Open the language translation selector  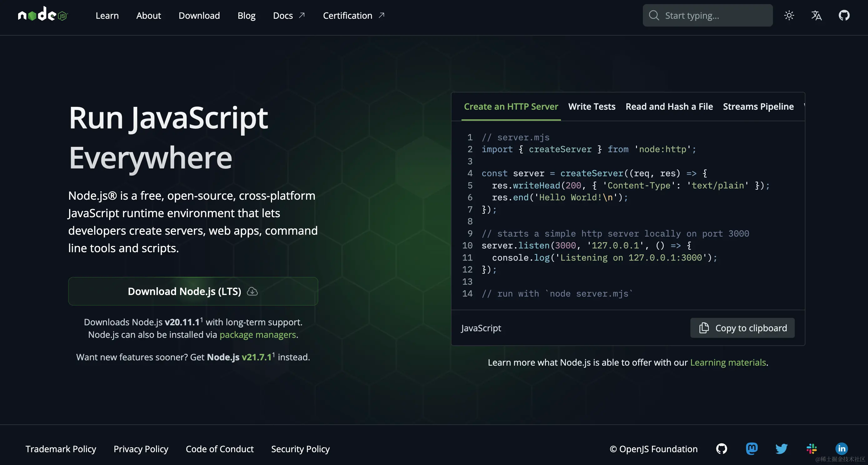(816, 15)
